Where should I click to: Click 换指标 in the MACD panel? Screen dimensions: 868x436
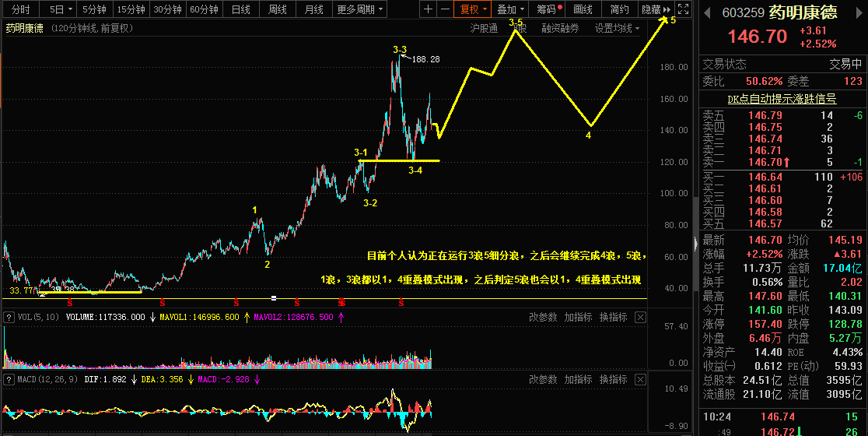(x=614, y=379)
